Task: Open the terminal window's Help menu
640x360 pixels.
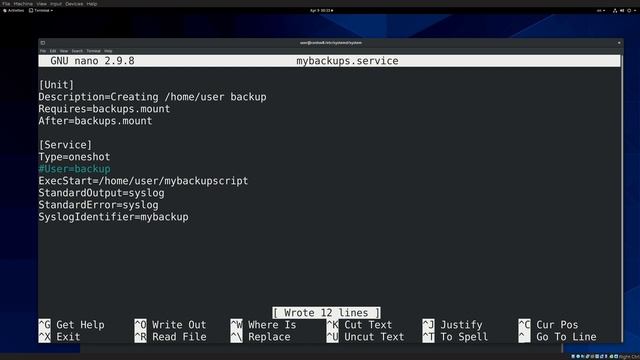Action: (108, 51)
